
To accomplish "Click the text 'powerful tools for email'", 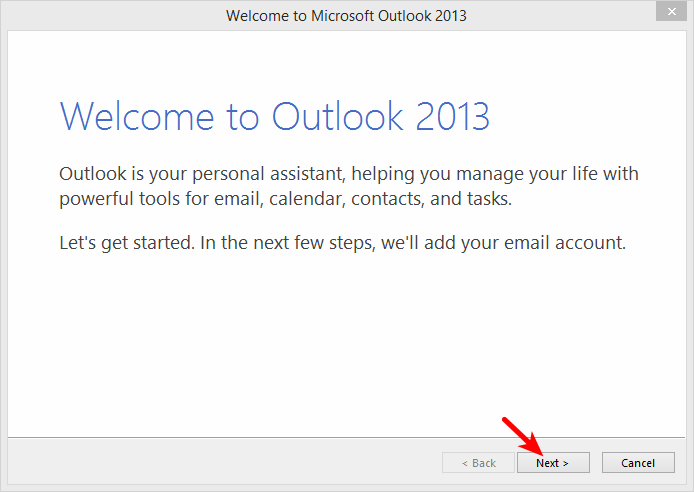I will pyautogui.click(x=161, y=199).
